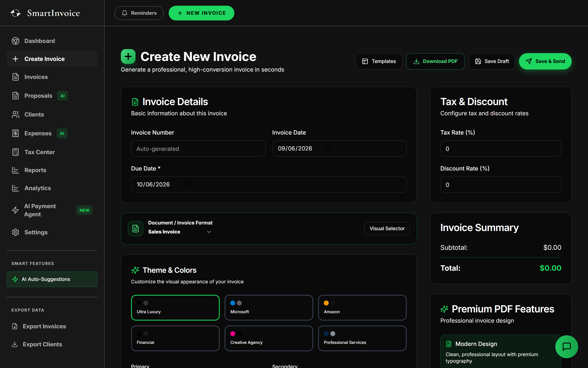
Task: Click the Clients people icon
Action: tap(16, 114)
